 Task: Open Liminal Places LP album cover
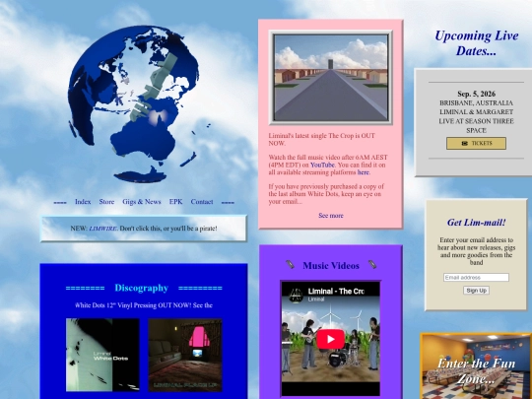(x=185, y=355)
